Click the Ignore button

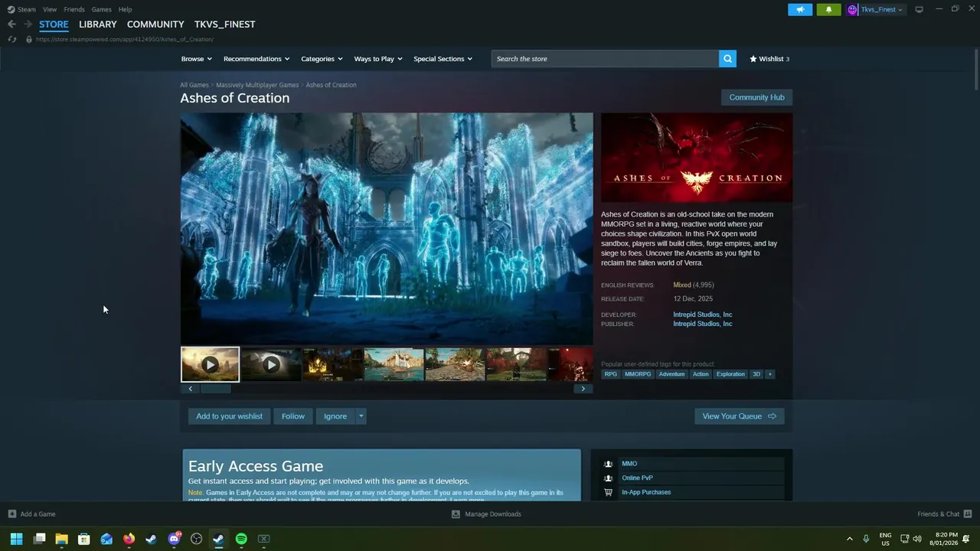[x=335, y=416]
